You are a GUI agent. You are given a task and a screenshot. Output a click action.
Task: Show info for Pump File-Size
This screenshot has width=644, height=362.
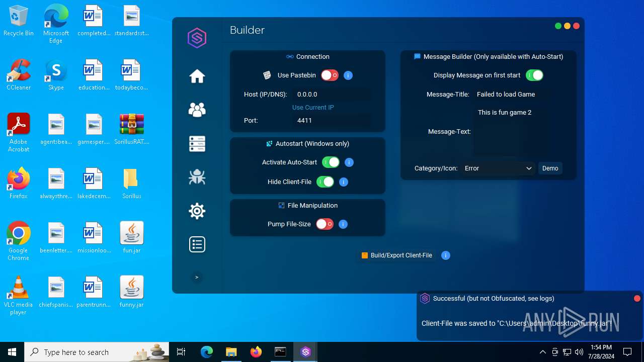(343, 224)
